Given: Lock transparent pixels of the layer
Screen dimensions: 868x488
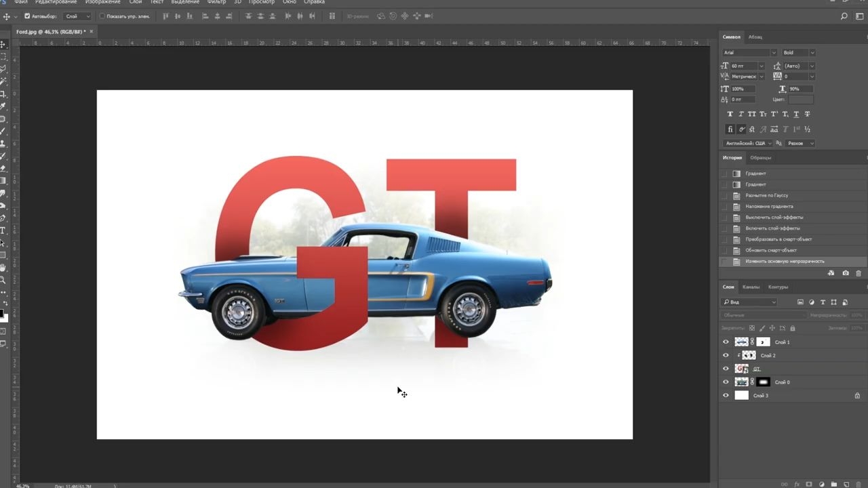Looking at the screenshot, I should (751, 328).
